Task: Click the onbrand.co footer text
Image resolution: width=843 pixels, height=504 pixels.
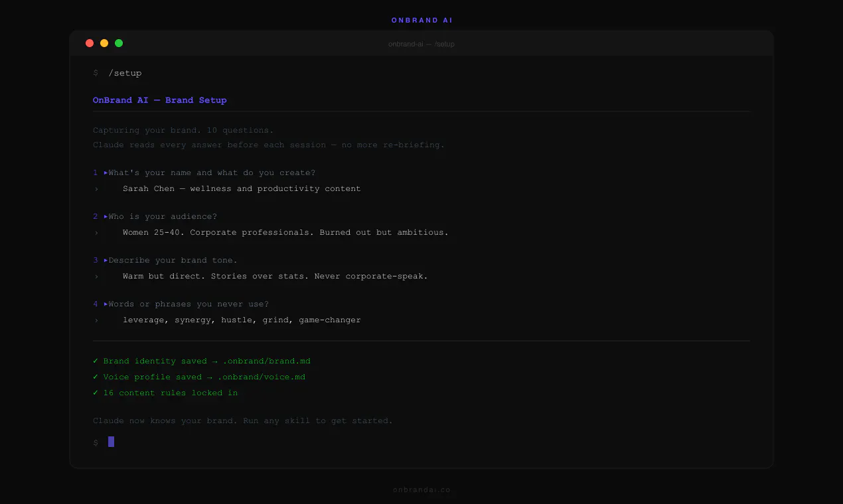Action: (421, 490)
